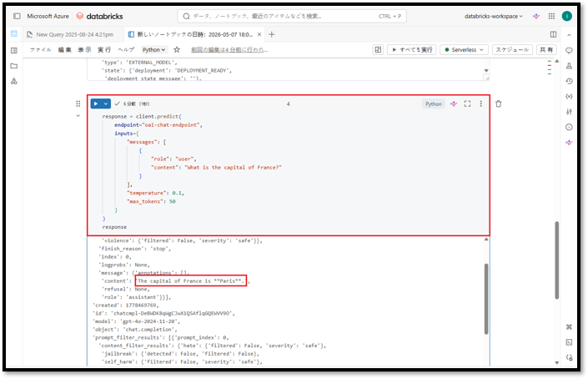The height and width of the screenshot is (379, 588).
Task: Expand databricks-workspace selector
Action: pos(493,16)
